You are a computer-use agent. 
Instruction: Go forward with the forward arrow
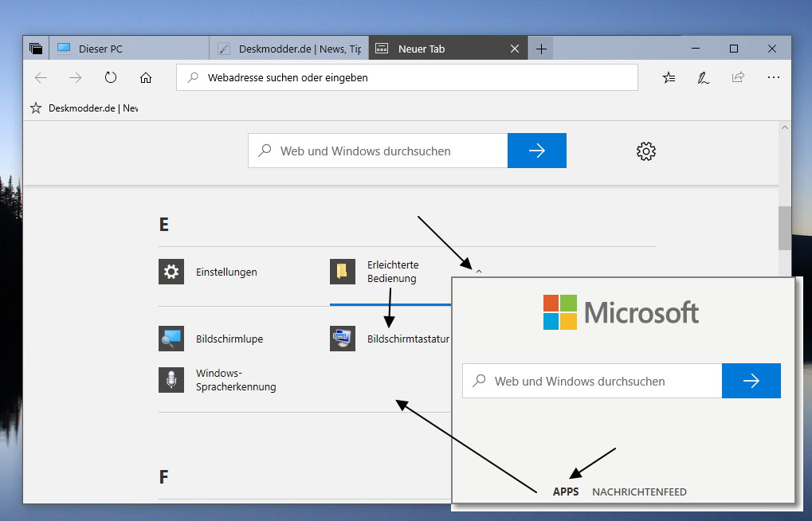click(76, 78)
